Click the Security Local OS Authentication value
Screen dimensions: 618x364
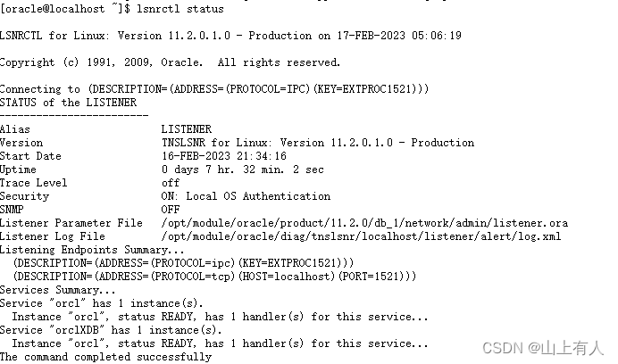click(x=246, y=196)
